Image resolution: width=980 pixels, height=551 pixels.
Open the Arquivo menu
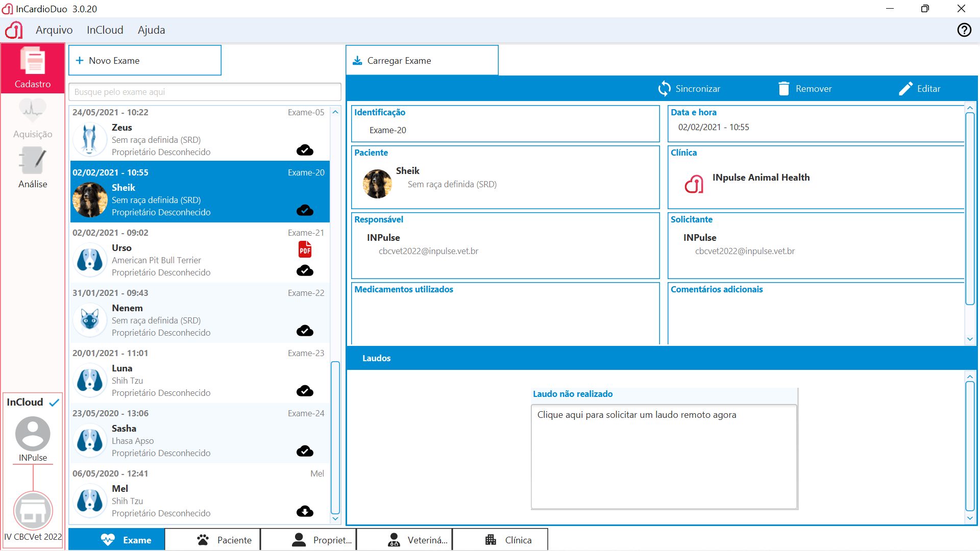tap(54, 30)
